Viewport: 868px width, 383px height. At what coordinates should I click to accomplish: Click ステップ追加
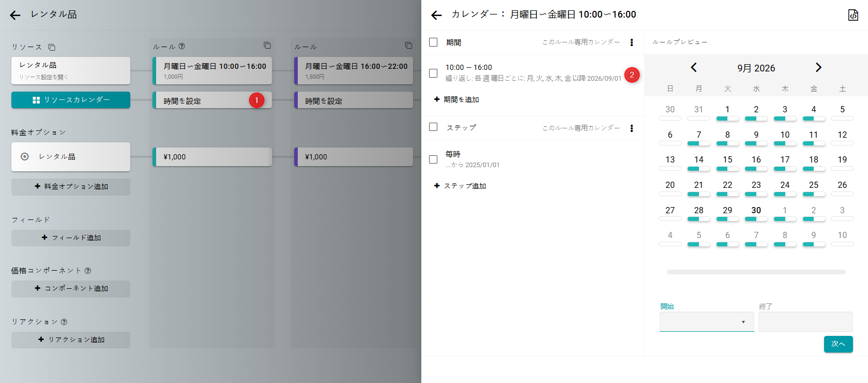[460, 186]
